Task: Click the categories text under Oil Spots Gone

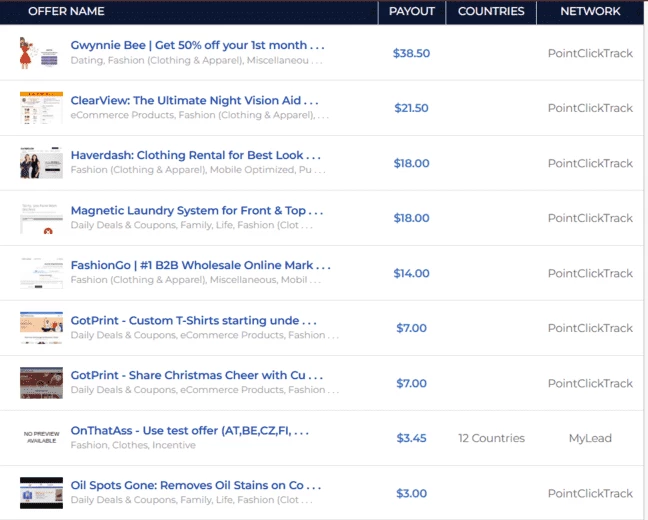Action: (x=191, y=500)
